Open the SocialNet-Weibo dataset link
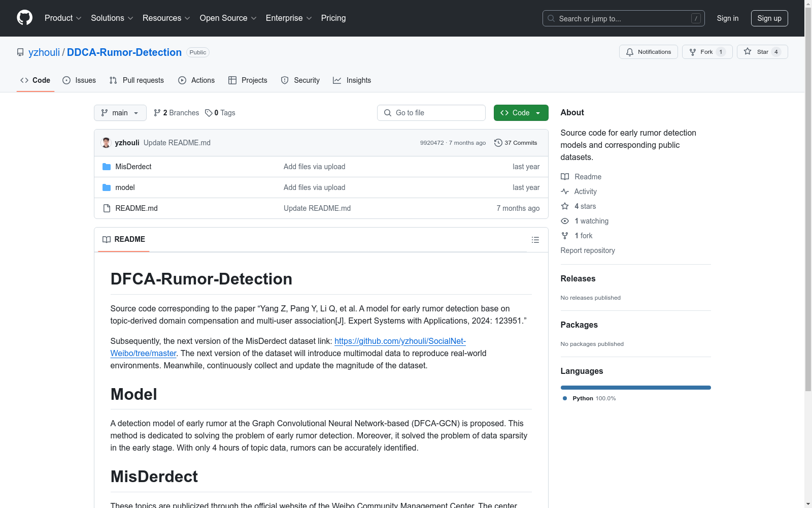Screen dimensions: 812x508 click(x=288, y=347)
